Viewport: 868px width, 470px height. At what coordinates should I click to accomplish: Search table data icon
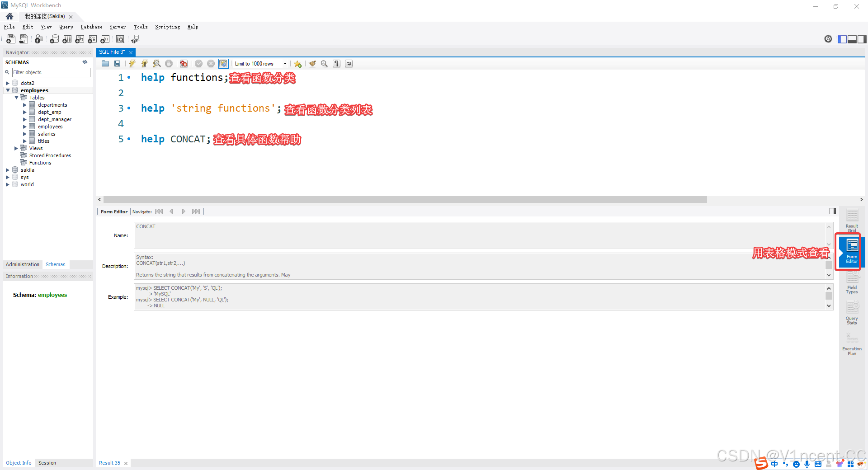[120, 39]
